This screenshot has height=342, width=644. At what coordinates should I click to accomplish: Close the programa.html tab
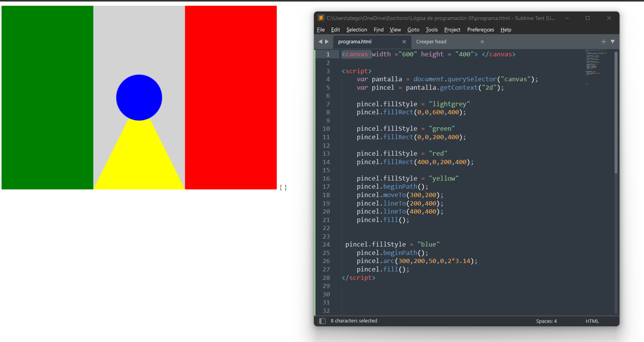(404, 42)
